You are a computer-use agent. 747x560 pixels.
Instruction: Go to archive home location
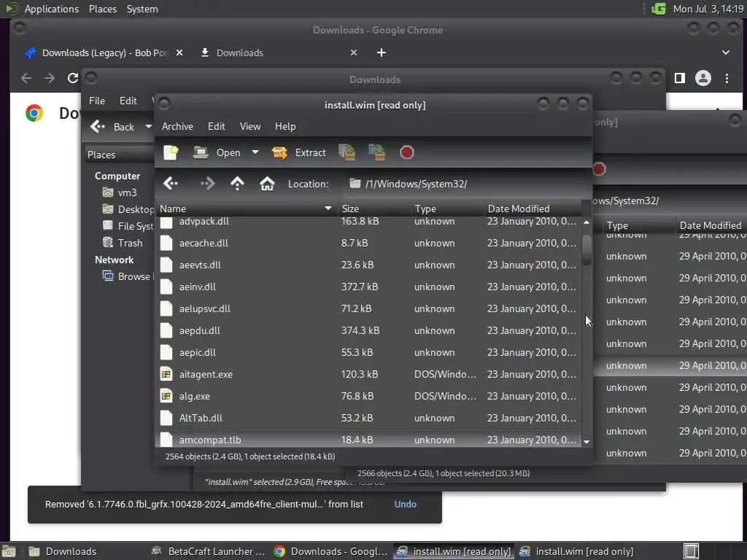pos(267,183)
